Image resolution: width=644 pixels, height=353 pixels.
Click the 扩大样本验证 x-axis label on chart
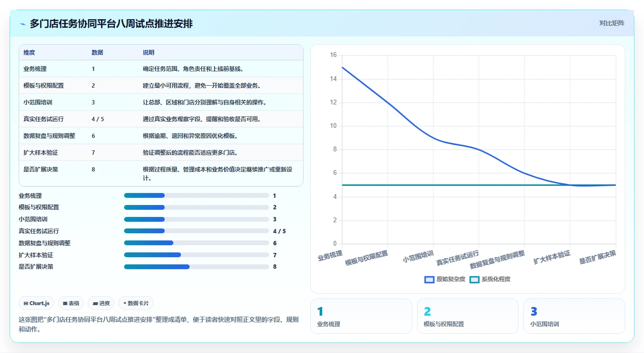point(552,257)
